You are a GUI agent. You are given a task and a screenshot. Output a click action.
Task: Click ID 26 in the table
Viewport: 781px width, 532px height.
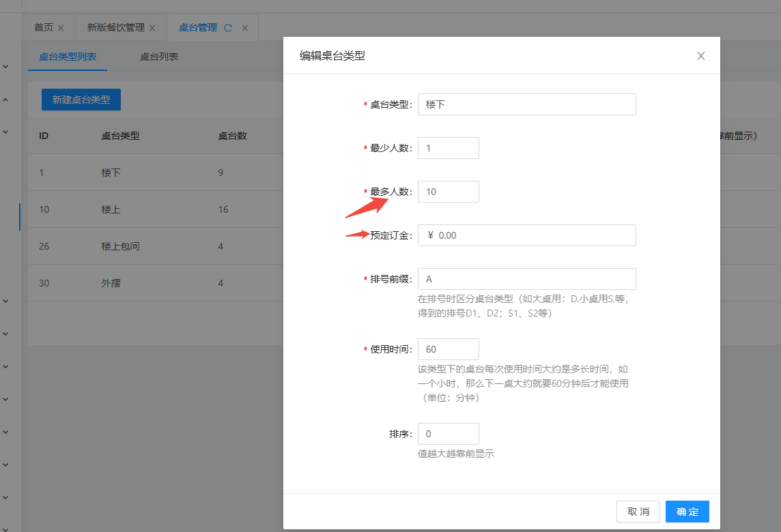(44, 246)
